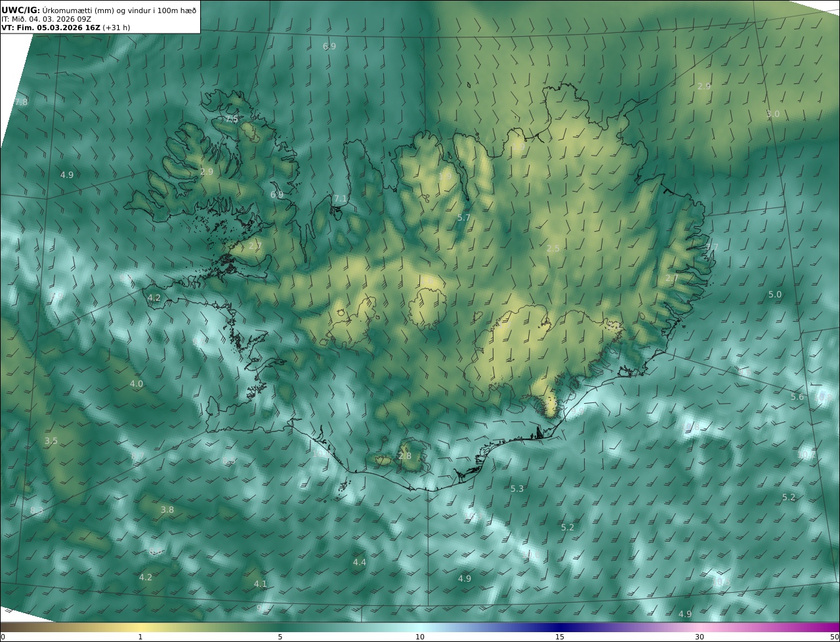
Task: Click the VT valid time line 16Z
Action: click(51, 28)
